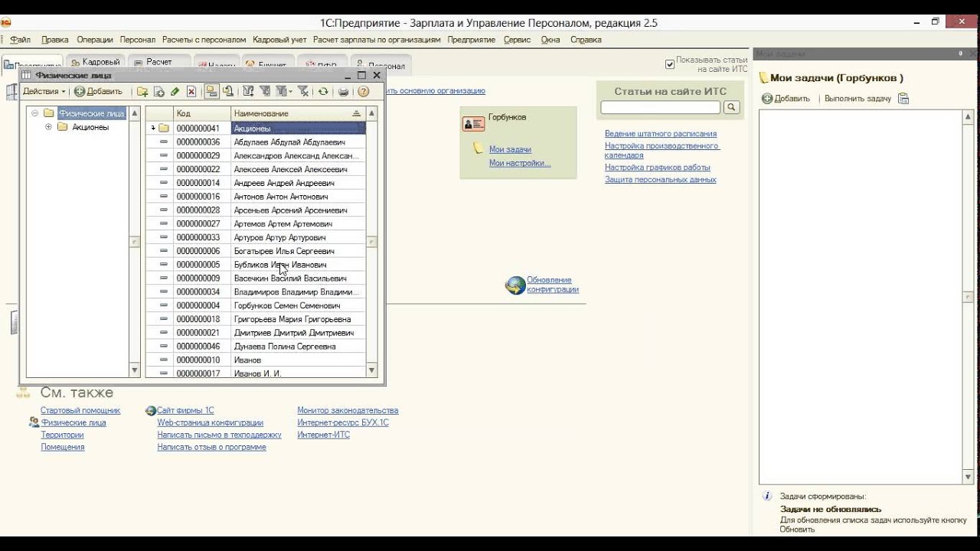Screen dimensions: 980x551
Task: Open the Персонал menu
Action: [138, 40]
